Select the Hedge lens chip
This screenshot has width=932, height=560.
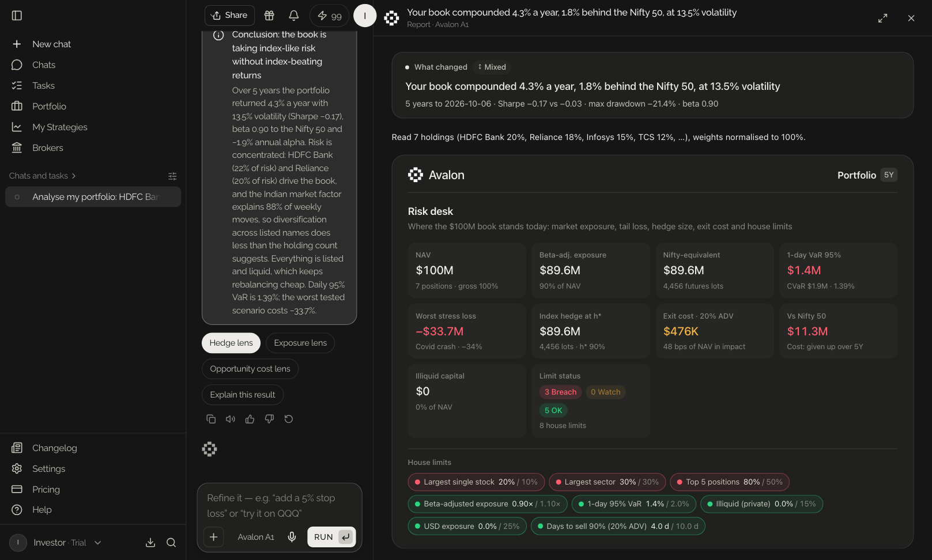(231, 343)
